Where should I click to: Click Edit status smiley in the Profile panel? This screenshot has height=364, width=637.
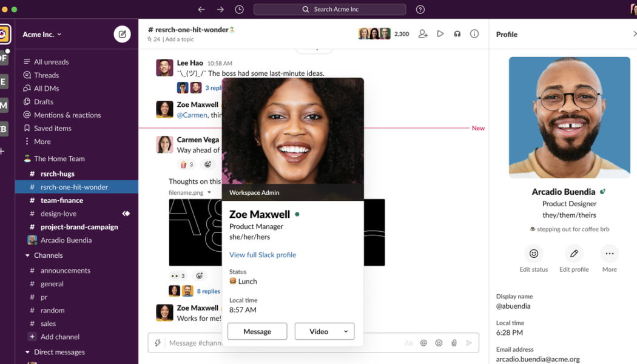534,254
